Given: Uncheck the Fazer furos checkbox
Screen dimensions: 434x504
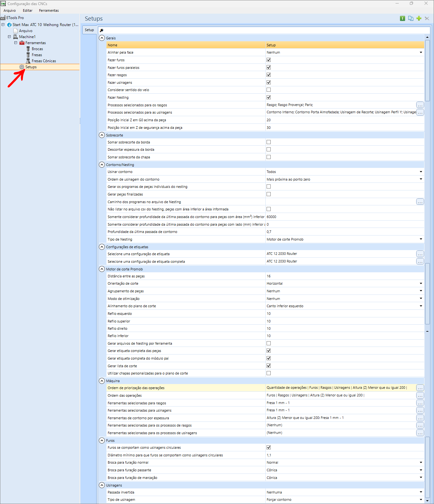Looking at the screenshot, I should click(269, 60).
